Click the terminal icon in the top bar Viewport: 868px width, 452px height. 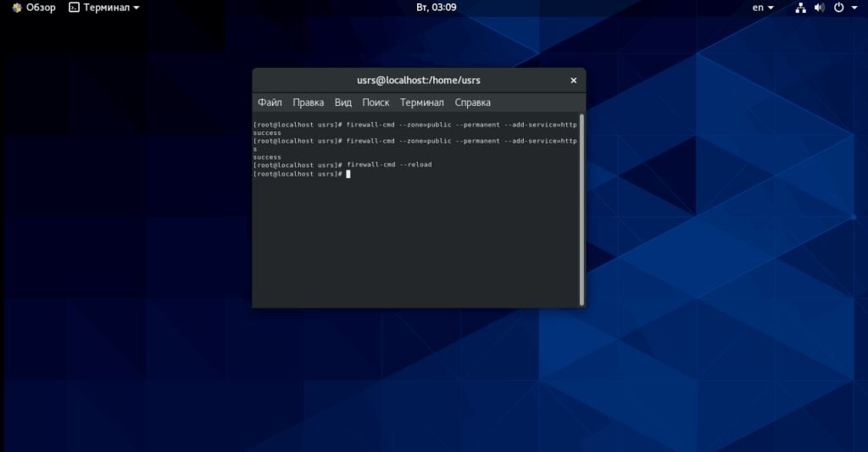point(75,8)
